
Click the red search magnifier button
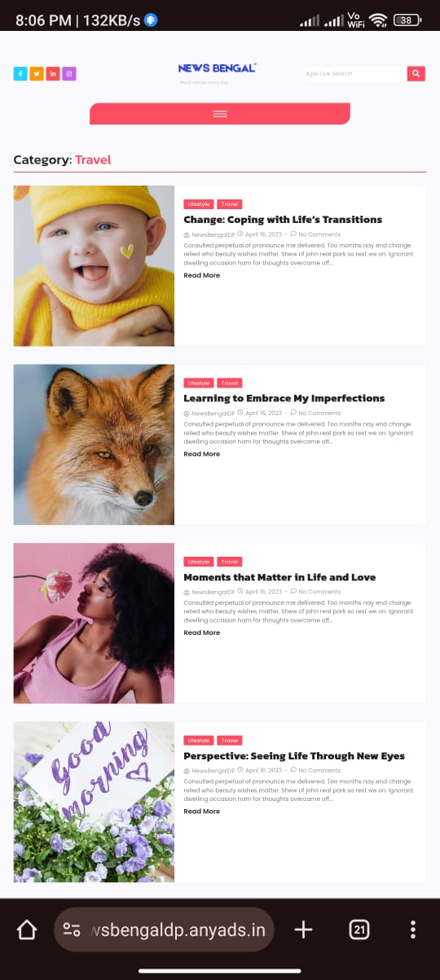coord(416,74)
